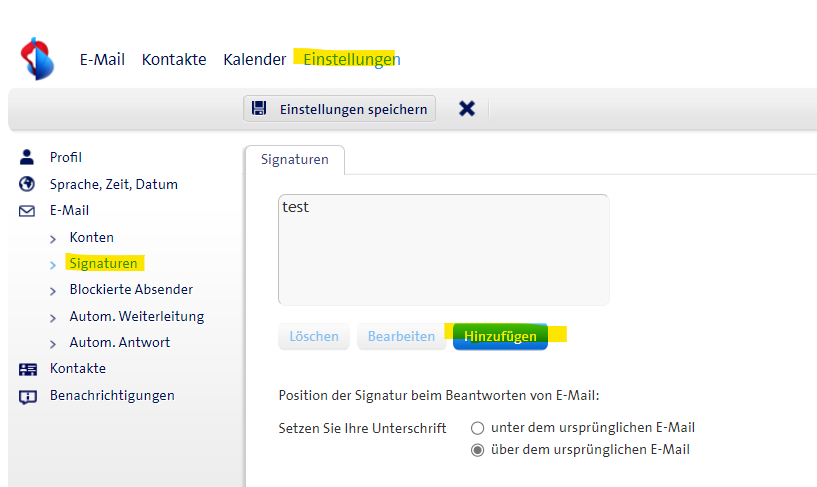Open Sprache, Zeit, Datum settings

point(114,184)
